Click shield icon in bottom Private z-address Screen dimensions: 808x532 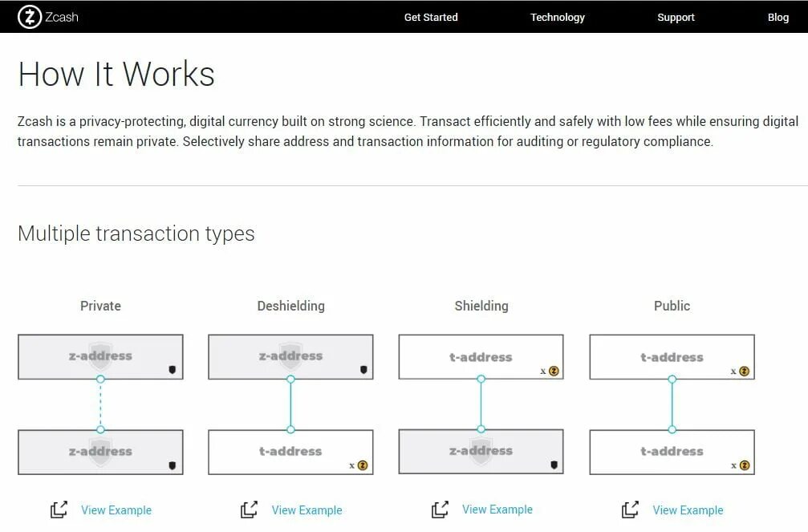173,465
